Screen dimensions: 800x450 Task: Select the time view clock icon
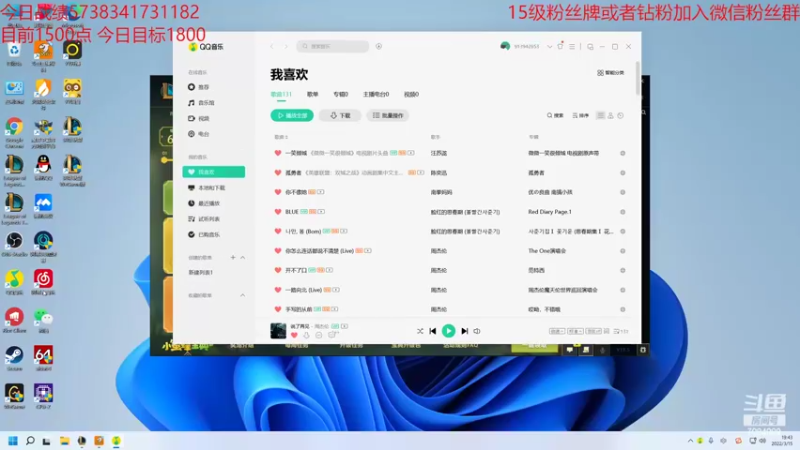click(x=620, y=116)
